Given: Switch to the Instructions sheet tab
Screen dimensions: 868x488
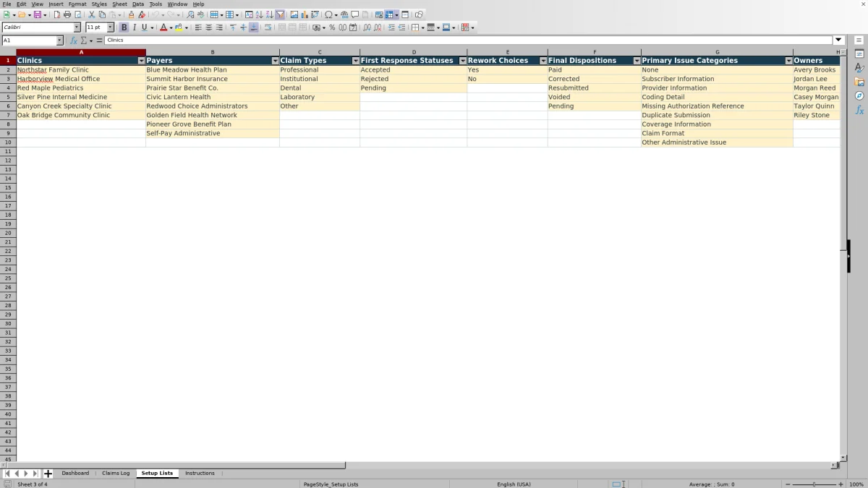Looking at the screenshot, I should click(200, 473).
